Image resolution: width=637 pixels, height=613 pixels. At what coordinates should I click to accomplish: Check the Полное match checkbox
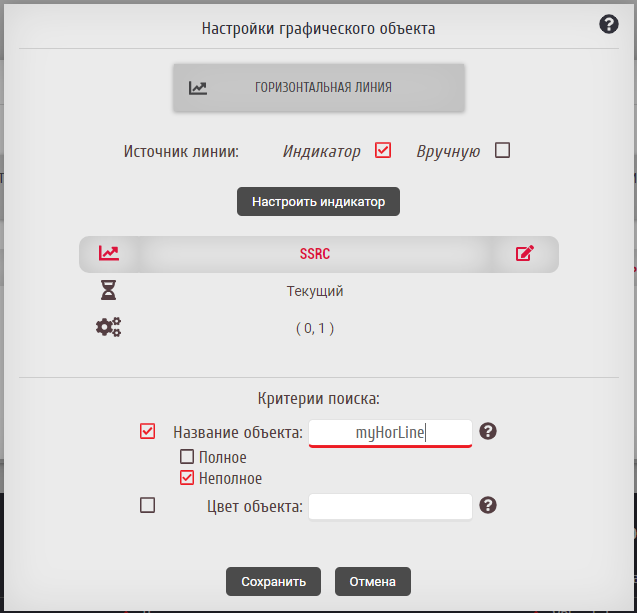(187, 457)
